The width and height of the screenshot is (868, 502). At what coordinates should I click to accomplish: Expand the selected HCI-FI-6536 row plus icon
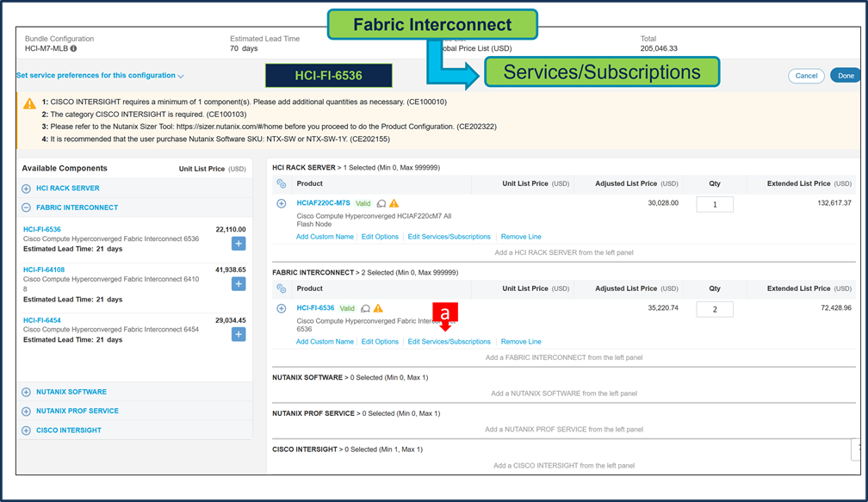click(282, 308)
